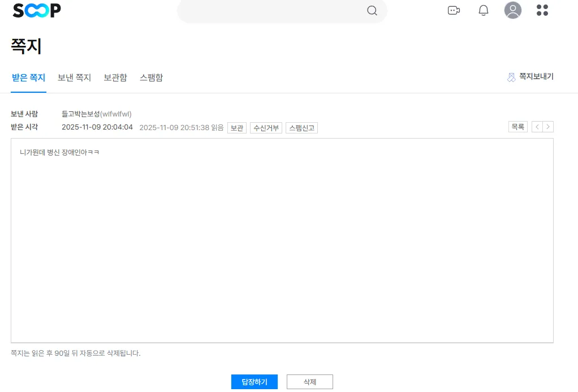
Task: Switch to the 보낸 쪽지 tab
Action: [x=74, y=77]
